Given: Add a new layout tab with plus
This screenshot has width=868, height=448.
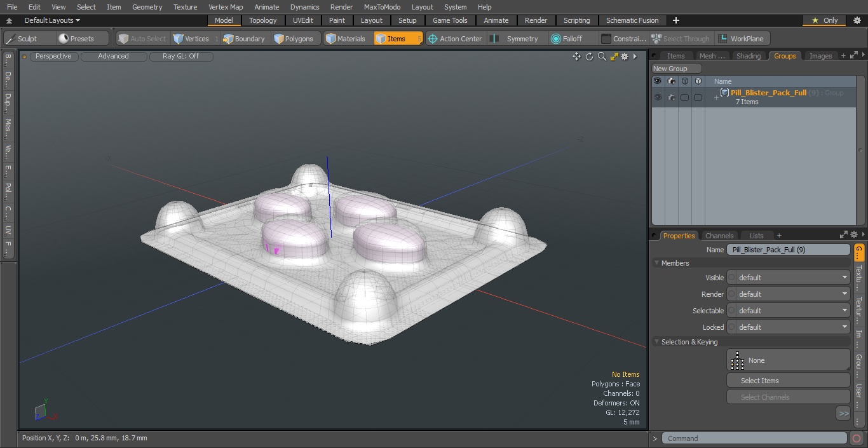Looking at the screenshot, I should click(675, 20).
